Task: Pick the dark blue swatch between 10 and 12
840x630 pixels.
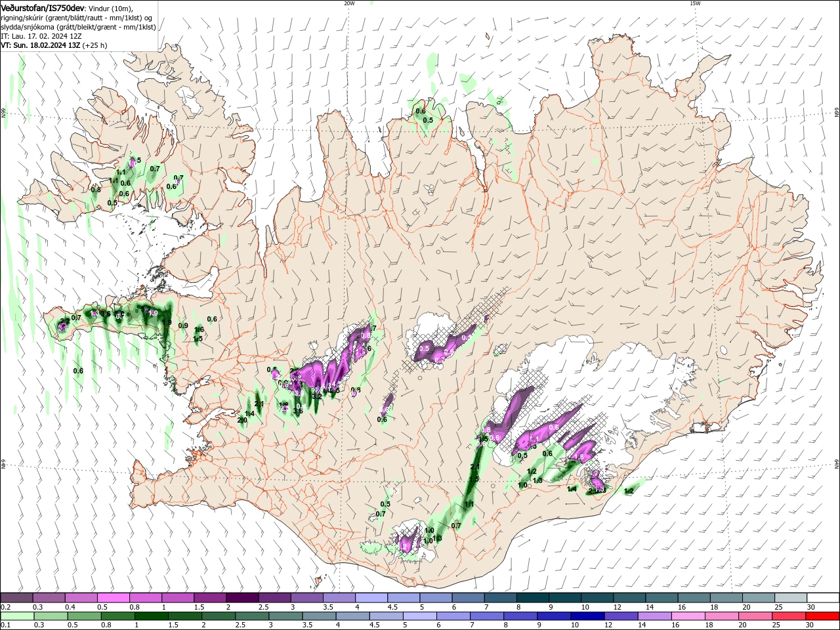Action: [586, 616]
